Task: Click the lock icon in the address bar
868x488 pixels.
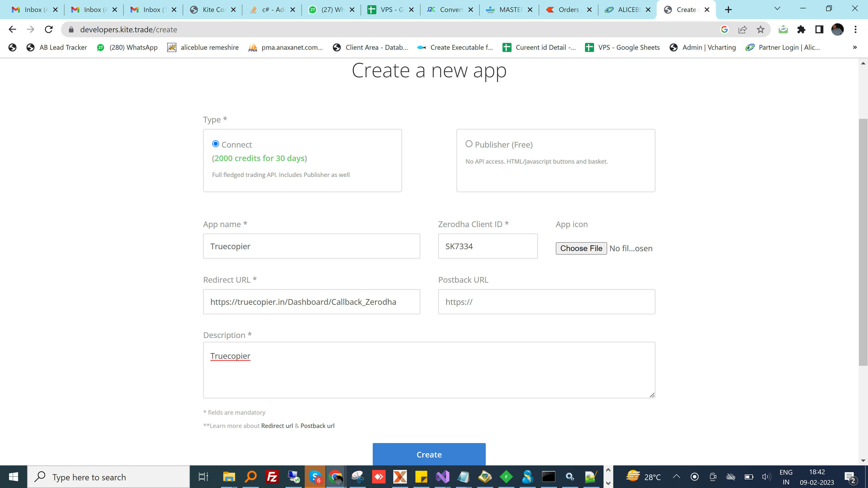Action: point(71,30)
